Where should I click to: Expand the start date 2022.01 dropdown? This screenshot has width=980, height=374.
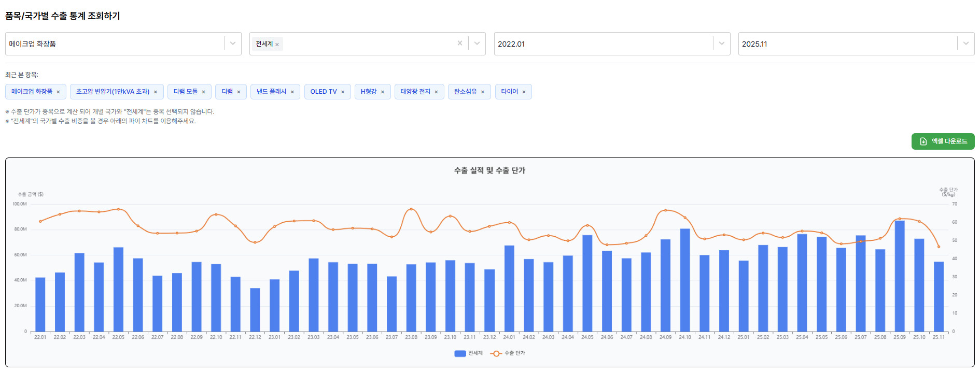coord(721,44)
